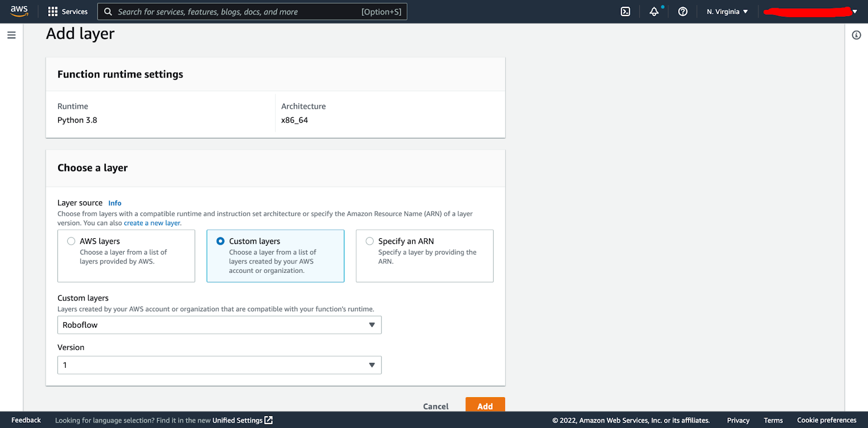This screenshot has height=428, width=868.
Task: Click the Python 3.8 runtime value
Action: [77, 120]
